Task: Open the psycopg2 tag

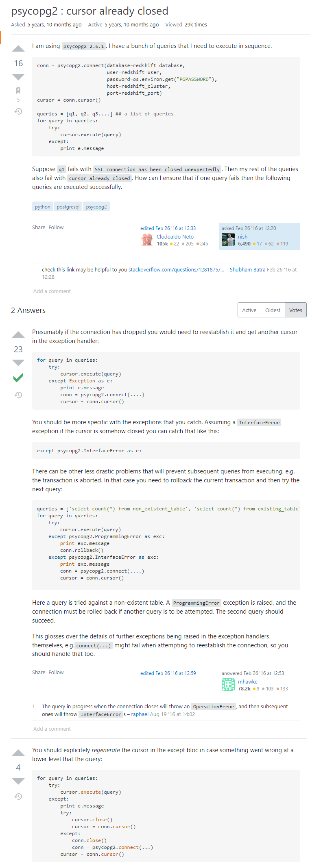Action: pos(96,207)
